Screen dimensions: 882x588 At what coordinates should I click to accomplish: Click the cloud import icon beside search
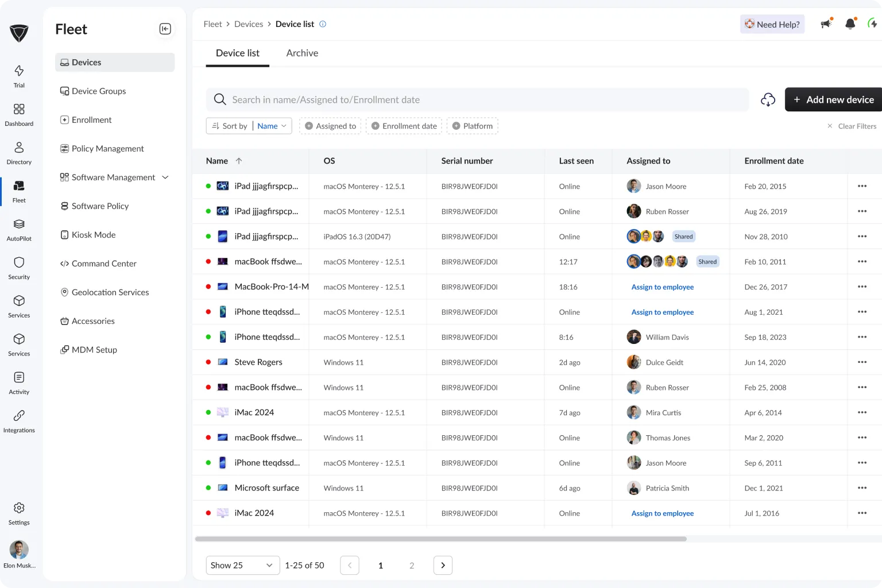pos(768,99)
